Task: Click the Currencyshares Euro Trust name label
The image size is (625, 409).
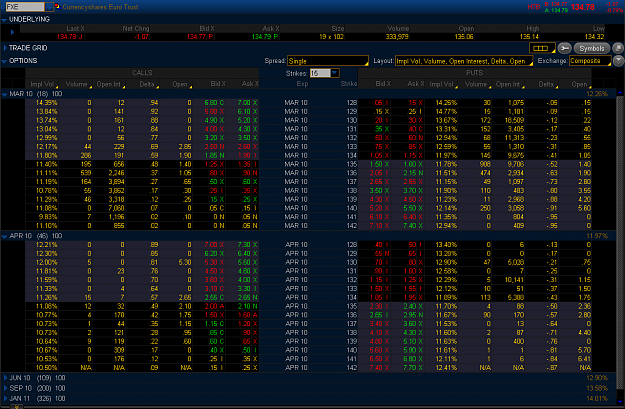Action: (100, 7)
